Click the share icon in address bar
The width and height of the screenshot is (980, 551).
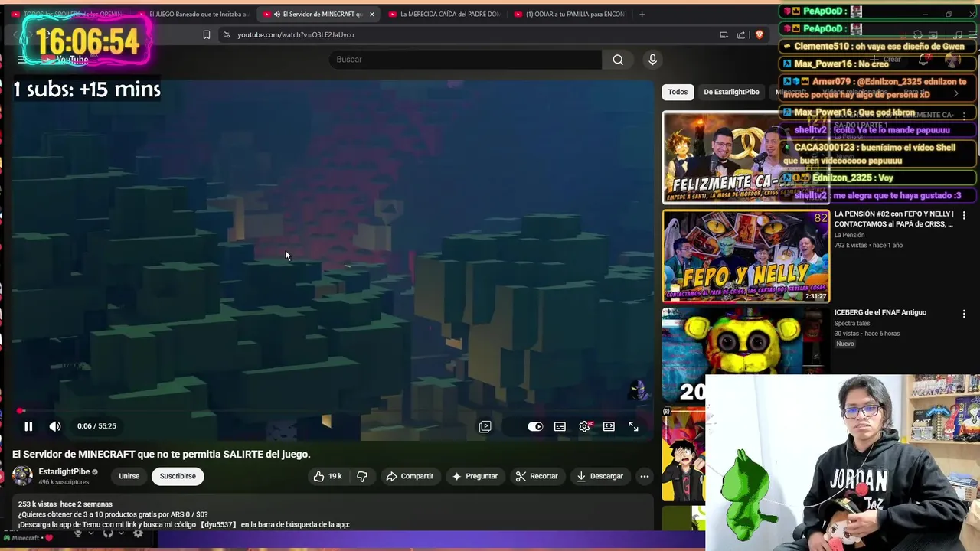(x=741, y=34)
